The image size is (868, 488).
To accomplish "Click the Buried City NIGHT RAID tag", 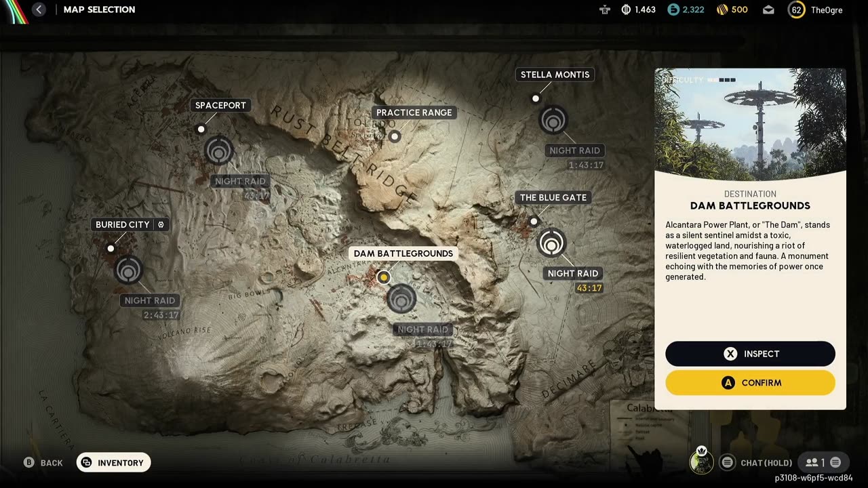I will tap(150, 300).
